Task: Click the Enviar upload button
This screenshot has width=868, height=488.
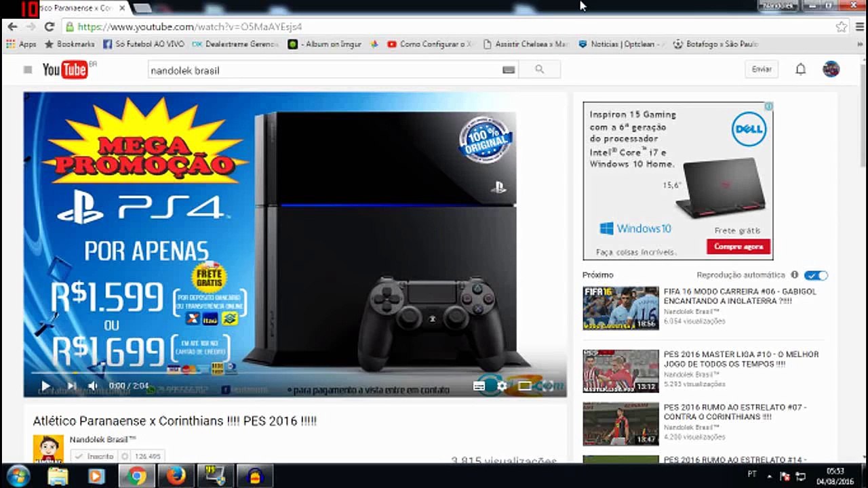Action: pos(762,69)
